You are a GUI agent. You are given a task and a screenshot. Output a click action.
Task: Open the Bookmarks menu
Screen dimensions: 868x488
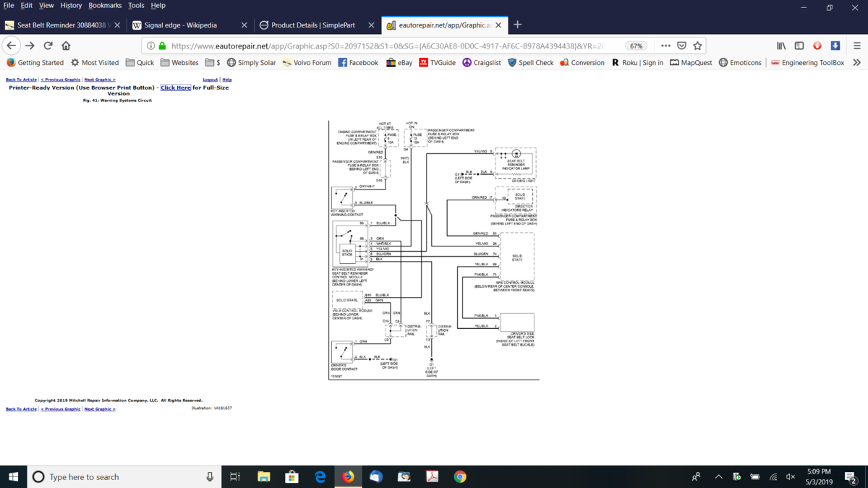(x=105, y=5)
